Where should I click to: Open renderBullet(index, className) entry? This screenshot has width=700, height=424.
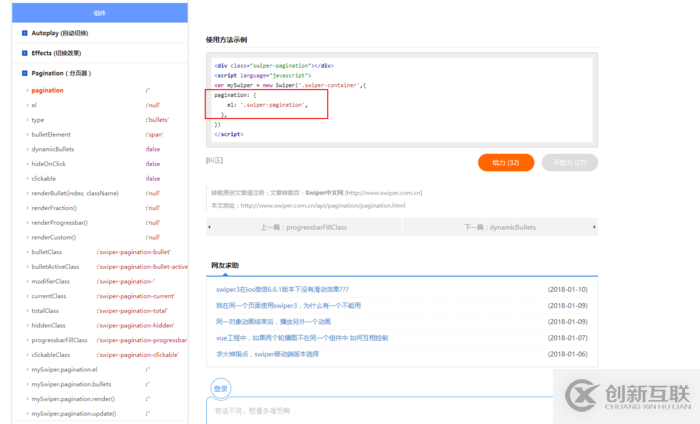tap(75, 193)
